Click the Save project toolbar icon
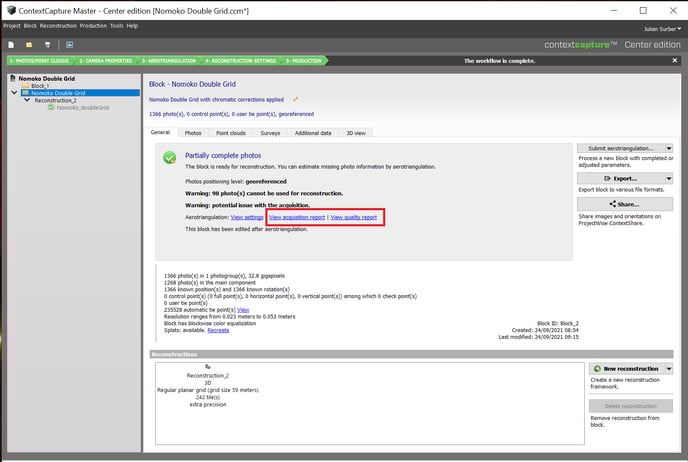688x462 pixels. 48,44
